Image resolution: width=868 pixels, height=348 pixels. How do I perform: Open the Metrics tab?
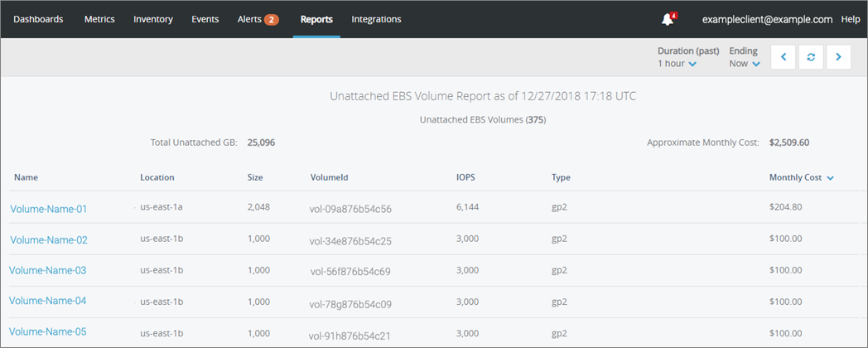tap(99, 19)
